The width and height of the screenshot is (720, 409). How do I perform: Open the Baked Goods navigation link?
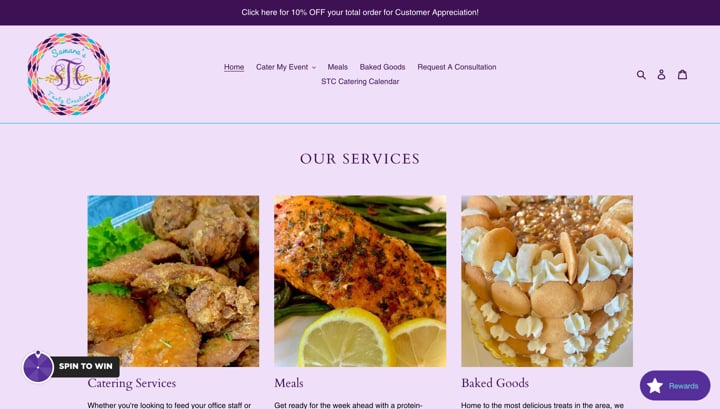[x=382, y=67]
